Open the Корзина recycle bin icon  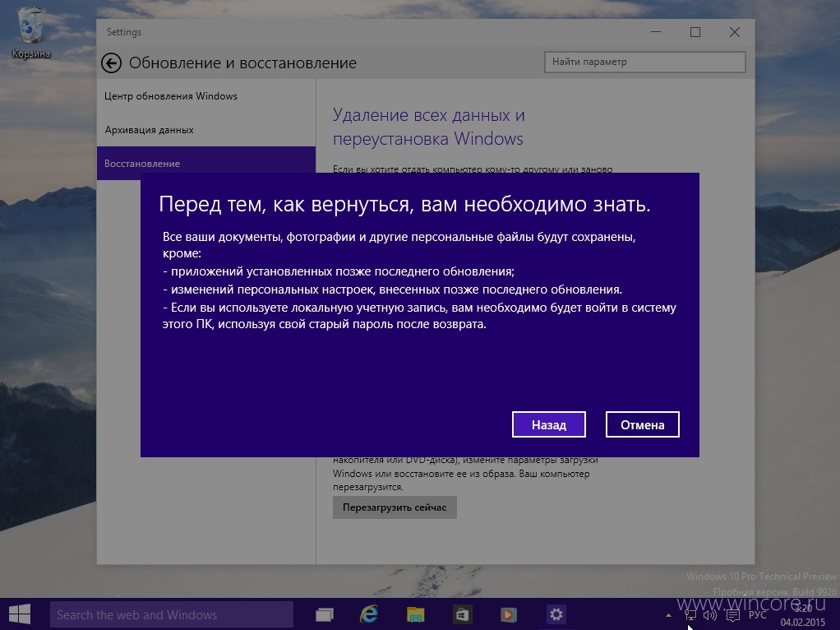pos(31,33)
